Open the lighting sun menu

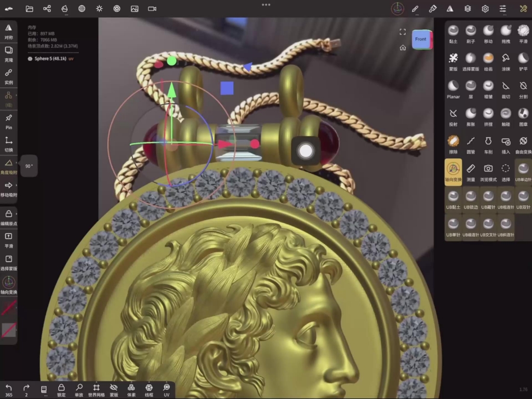point(99,9)
